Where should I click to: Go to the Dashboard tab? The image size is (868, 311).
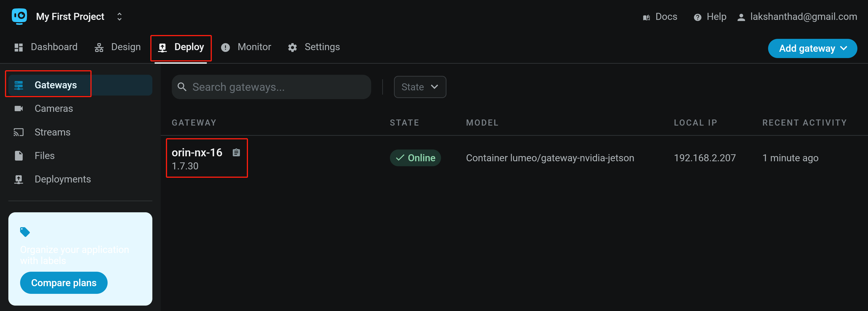click(46, 47)
